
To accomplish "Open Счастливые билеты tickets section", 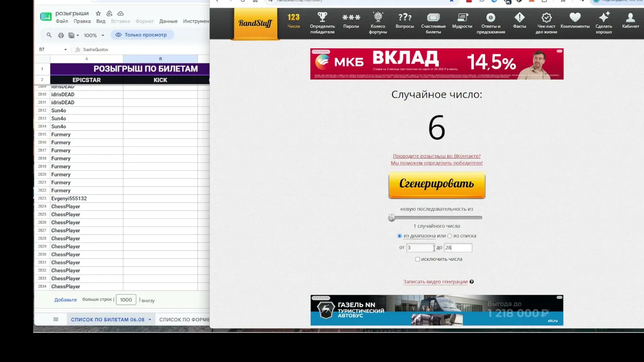I will pos(433,23).
